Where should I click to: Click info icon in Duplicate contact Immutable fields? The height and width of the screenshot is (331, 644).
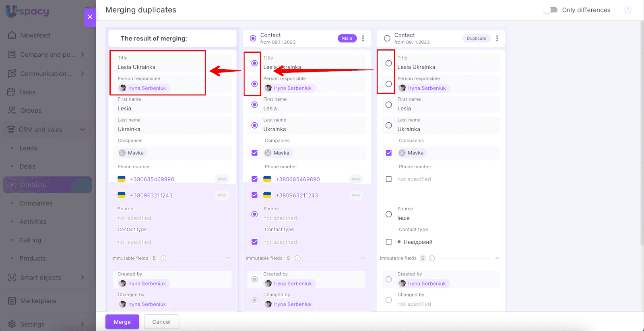[431, 258]
